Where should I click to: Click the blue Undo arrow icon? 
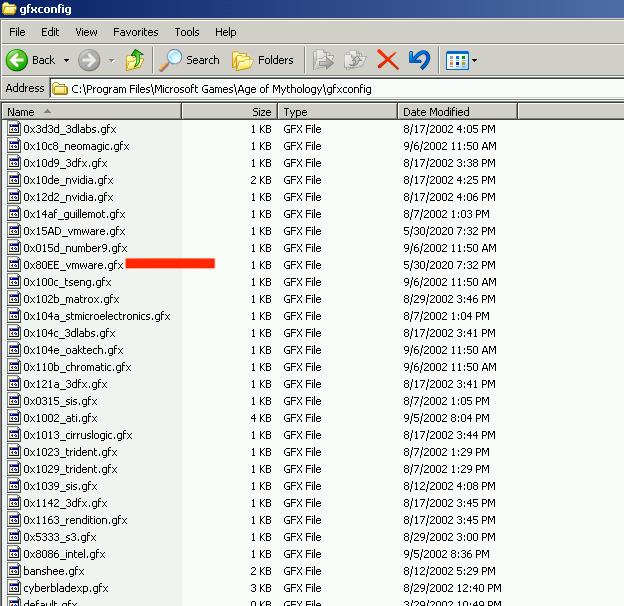419,60
